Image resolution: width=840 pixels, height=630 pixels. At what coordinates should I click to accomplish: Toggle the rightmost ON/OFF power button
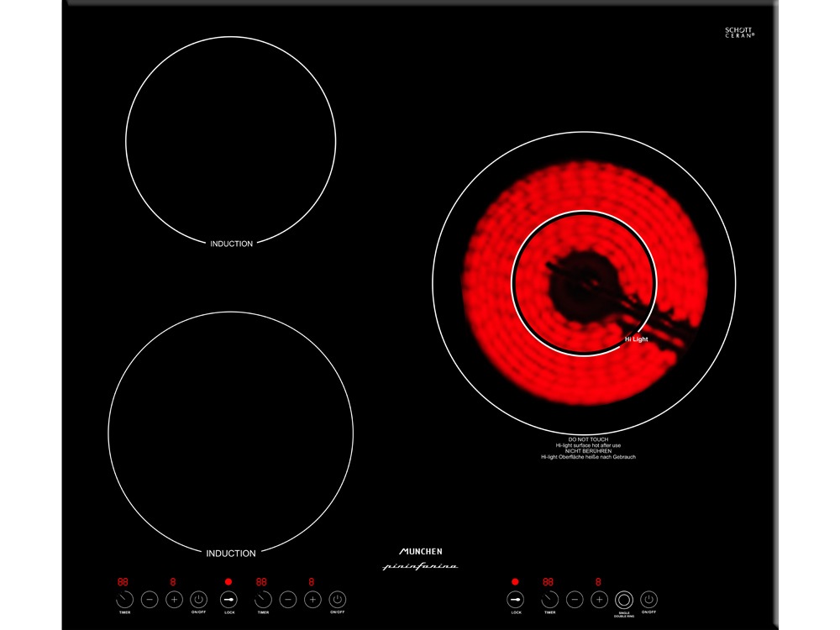648,600
